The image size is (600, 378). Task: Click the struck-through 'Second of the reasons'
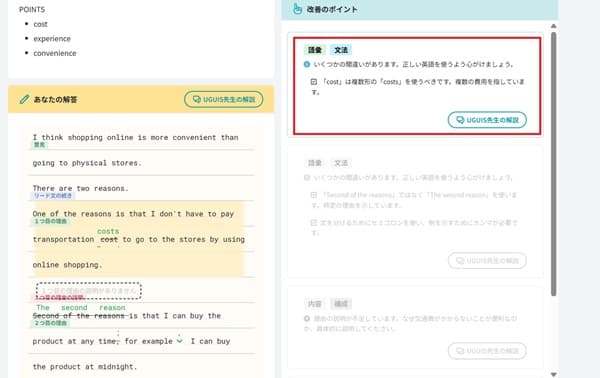78,316
